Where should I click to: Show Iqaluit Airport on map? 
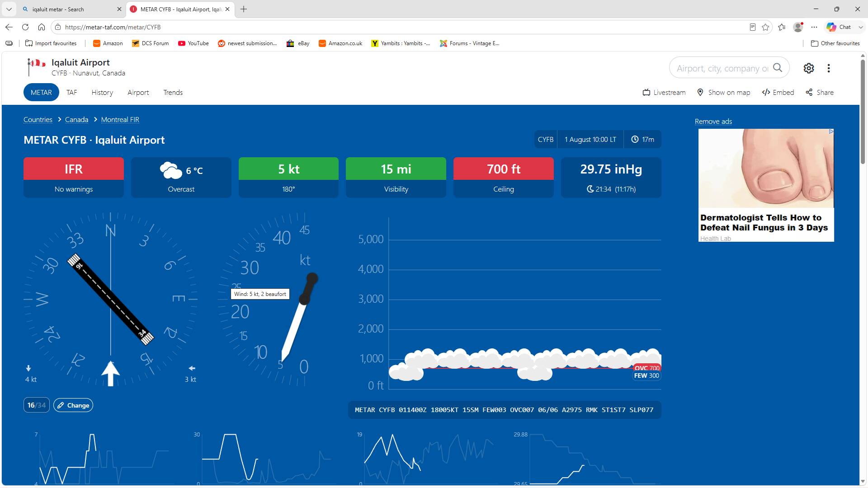coord(724,92)
